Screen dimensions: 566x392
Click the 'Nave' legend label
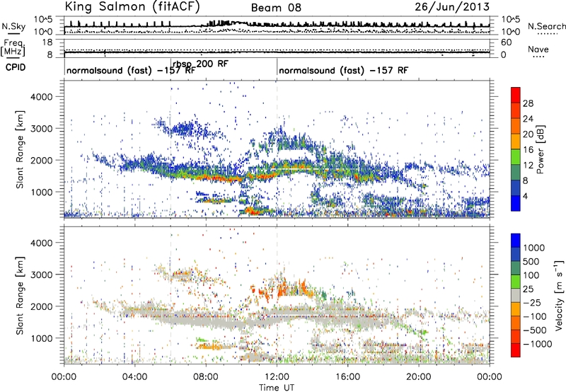coord(538,49)
